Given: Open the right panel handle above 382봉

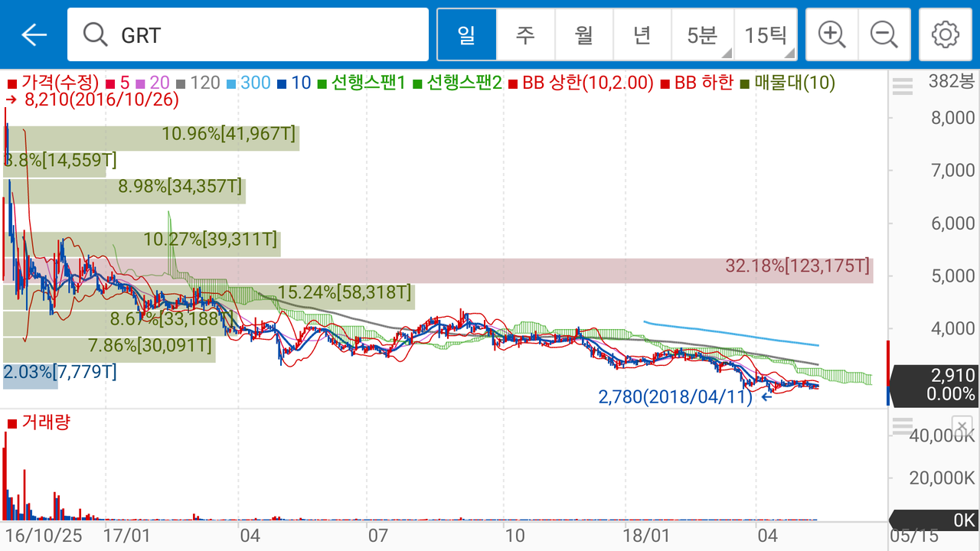Looking at the screenshot, I should 902,86.
